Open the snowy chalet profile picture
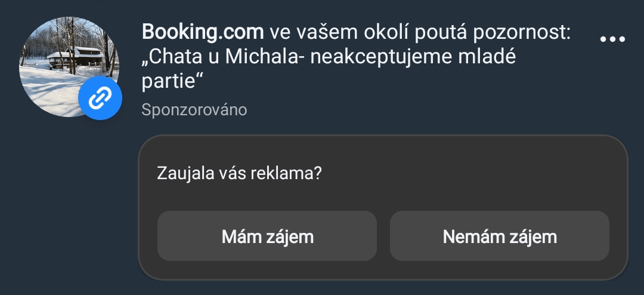This screenshot has height=295, width=644. tap(69, 67)
